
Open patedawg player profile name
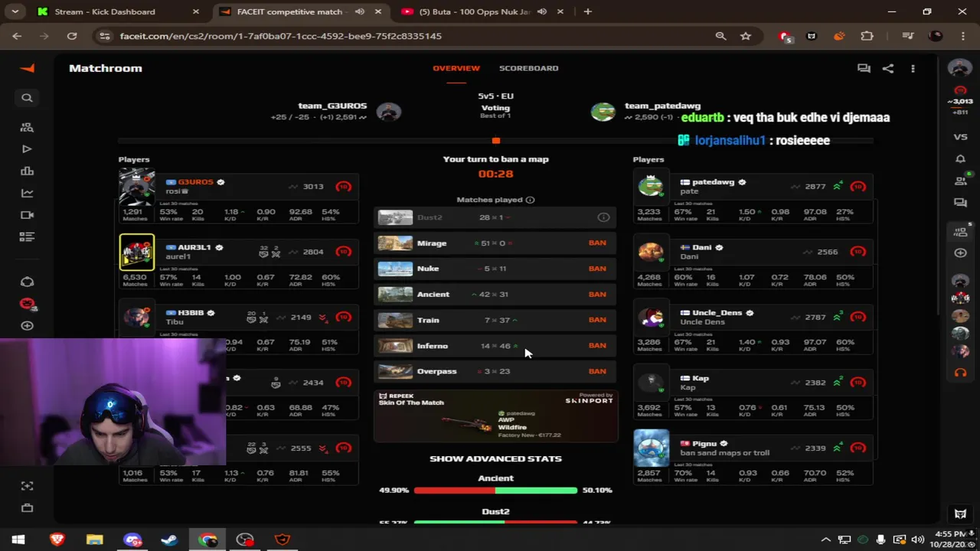click(x=713, y=182)
